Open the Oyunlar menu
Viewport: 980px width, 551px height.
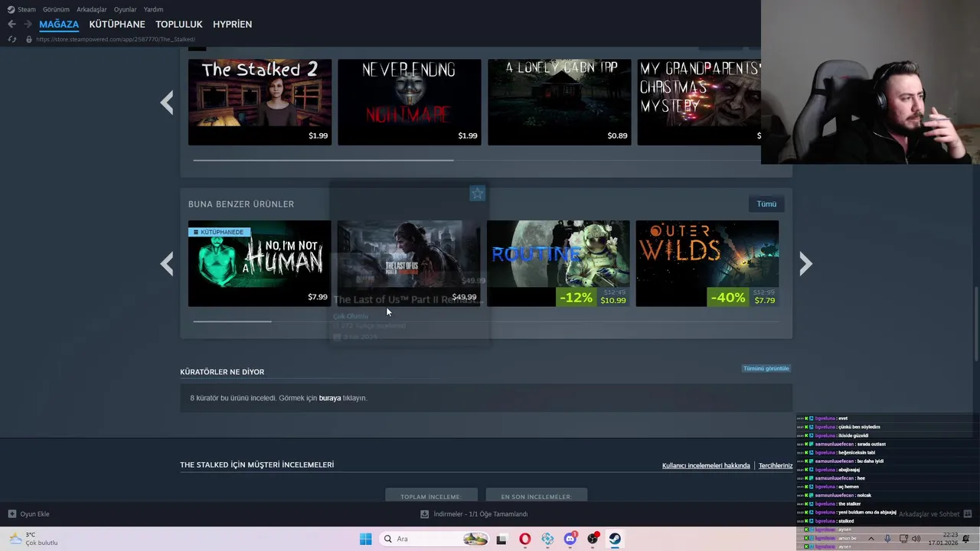125,9
